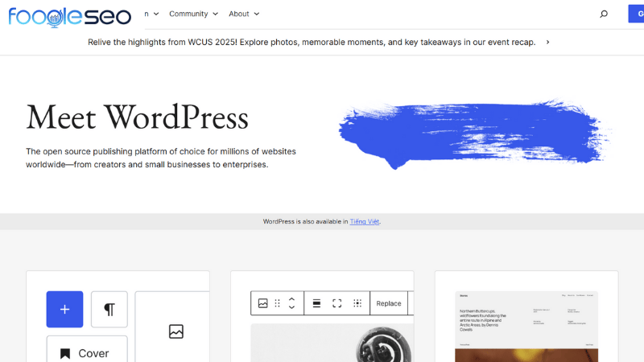The image size is (644, 362).
Task: Click the drag handle dots icon
Action: tap(277, 303)
